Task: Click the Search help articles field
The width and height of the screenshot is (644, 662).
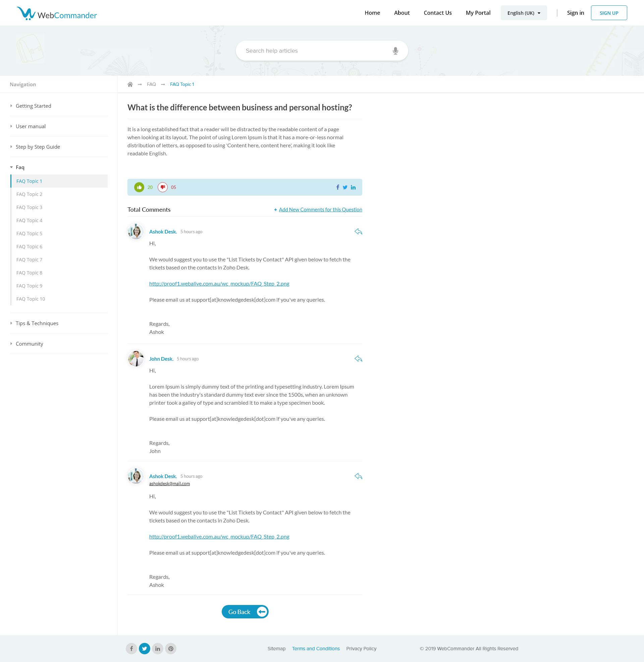Action: click(x=315, y=51)
